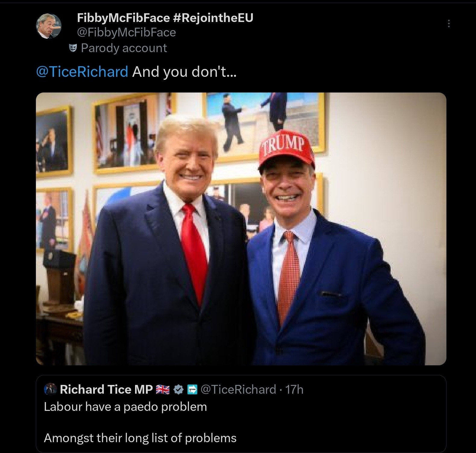Open the blue @TiceRichard mention link

82,72
